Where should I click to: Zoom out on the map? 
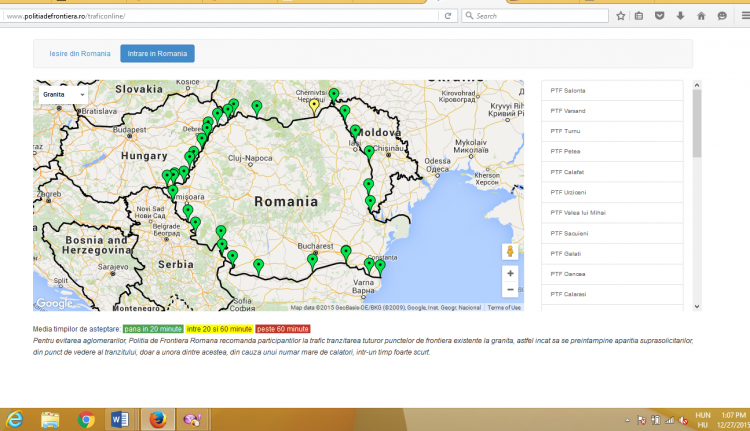click(510, 290)
